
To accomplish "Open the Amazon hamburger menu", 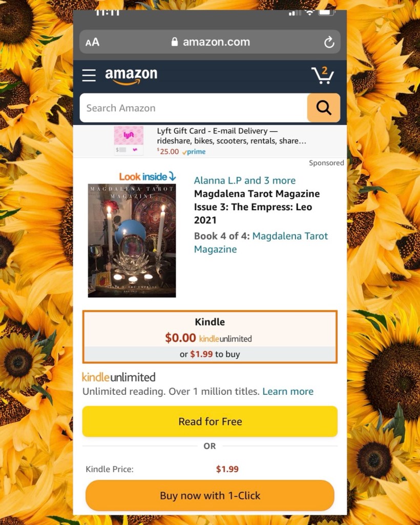I will (89, 75).
